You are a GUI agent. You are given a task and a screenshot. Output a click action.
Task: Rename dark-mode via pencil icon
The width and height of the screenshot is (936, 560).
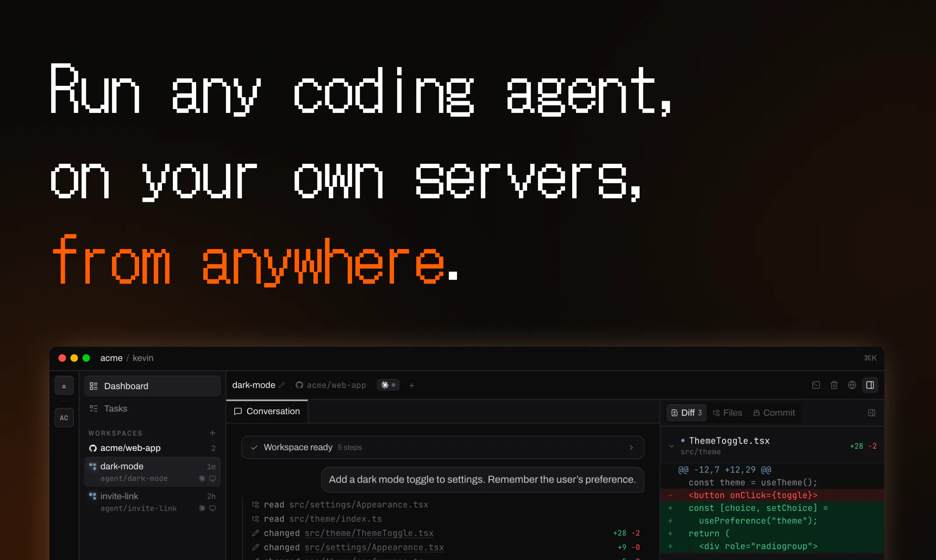coord(282,385)
